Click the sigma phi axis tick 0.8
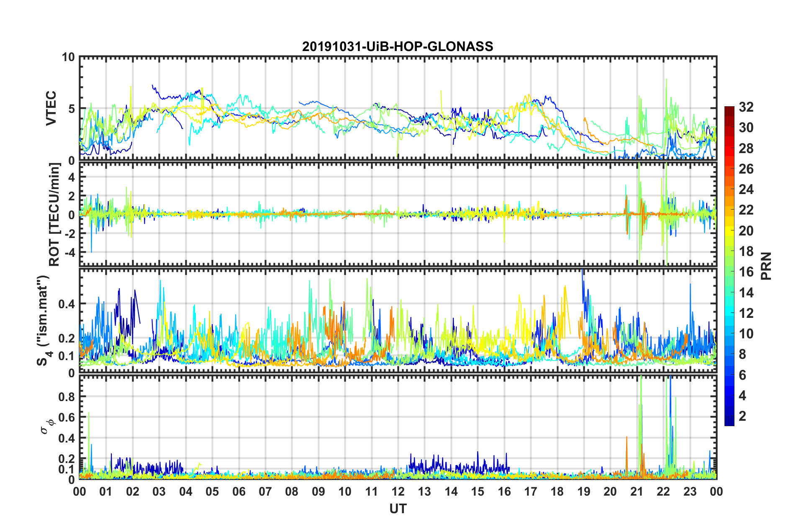This screenshot has width=796, height=532. tap(67, 396)
